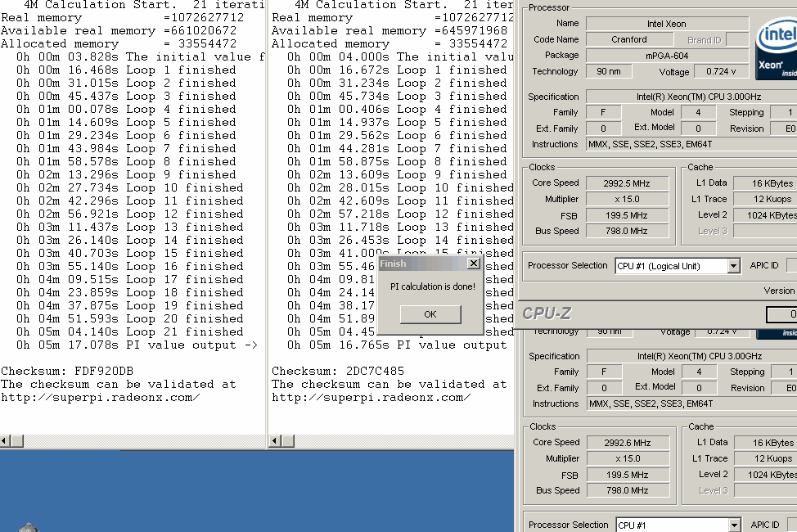Click L1 Trace "12 Kuops" in the front CPU-Z window
Viewport: 797px width, 532px height.
click(765, 200)
